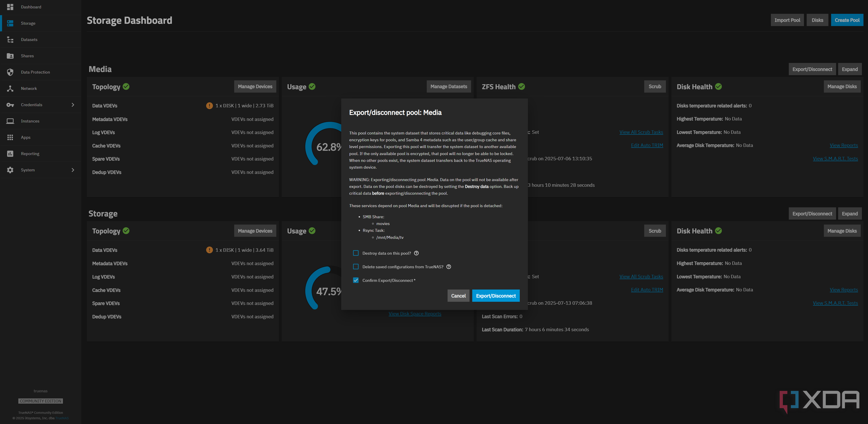Open help icon for Delete saved configurations
The image size is (868, 424).
tap(448, 267)
